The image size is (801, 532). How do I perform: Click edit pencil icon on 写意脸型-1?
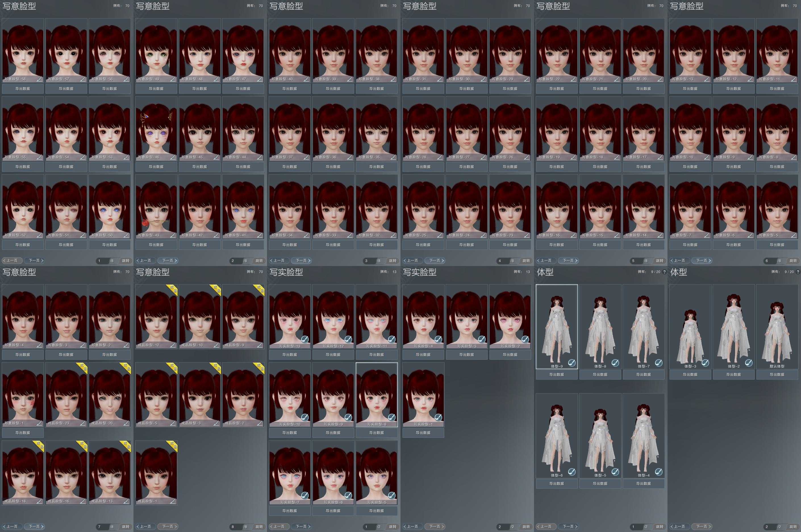tap(39, 423)
